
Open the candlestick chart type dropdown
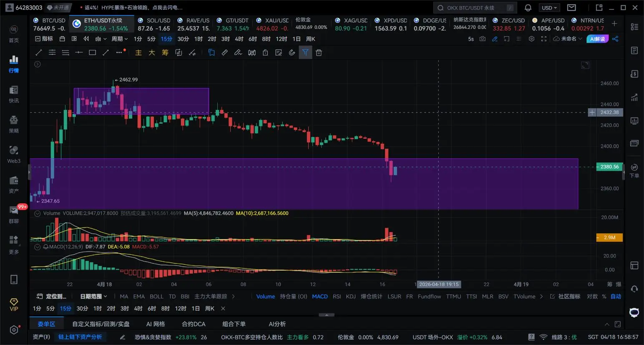point(101,39)
